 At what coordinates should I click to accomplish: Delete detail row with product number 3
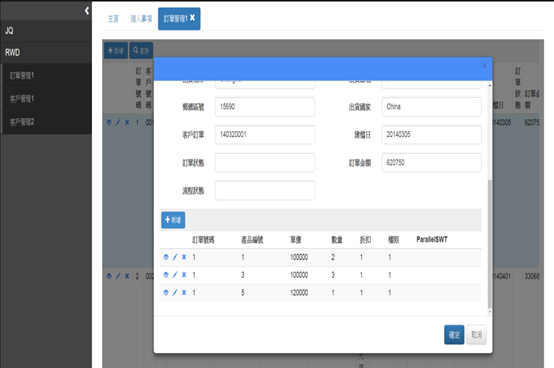[x=184, y=275]
